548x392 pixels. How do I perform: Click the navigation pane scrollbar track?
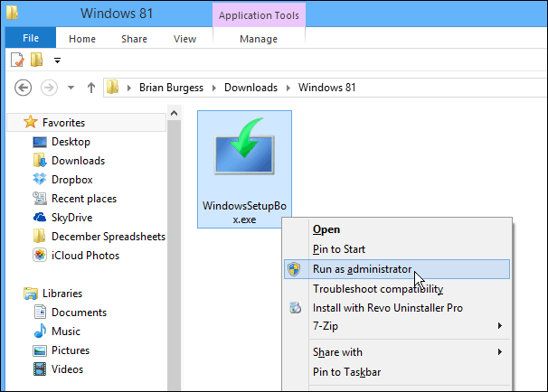(174, 255)
